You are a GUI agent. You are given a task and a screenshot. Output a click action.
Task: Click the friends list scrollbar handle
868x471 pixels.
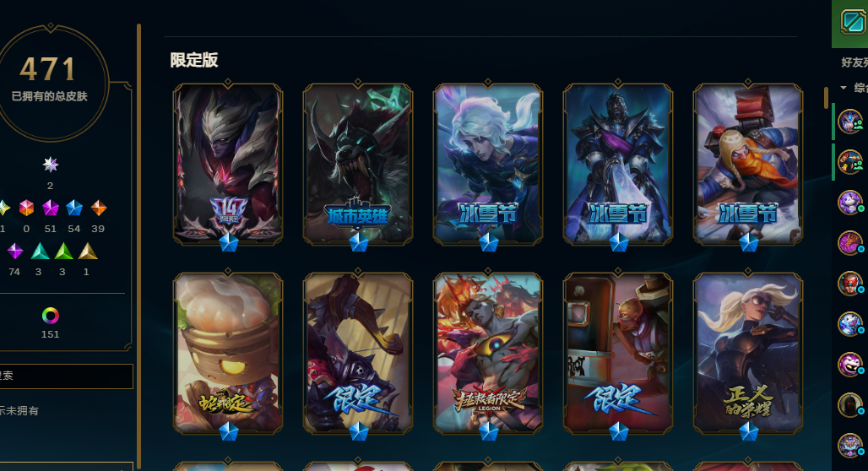click(826, 97)
